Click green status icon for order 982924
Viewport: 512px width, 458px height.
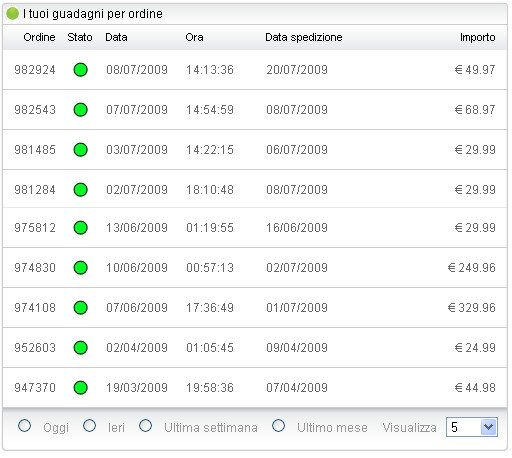click(80, 70)
